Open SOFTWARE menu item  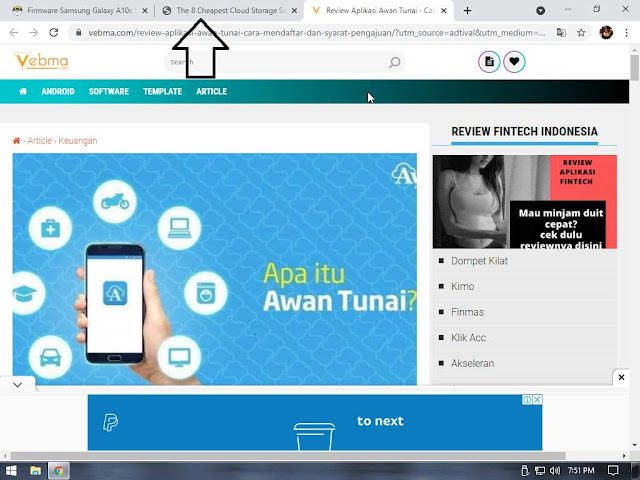[109, 91]
